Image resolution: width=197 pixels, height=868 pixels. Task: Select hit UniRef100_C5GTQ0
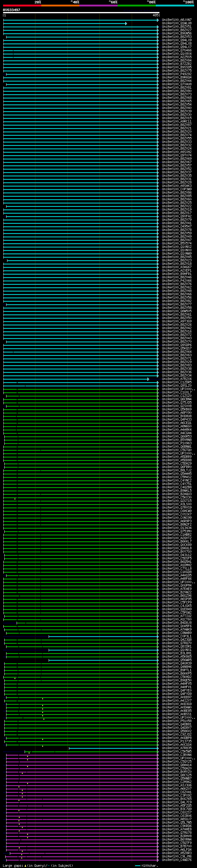177,450
